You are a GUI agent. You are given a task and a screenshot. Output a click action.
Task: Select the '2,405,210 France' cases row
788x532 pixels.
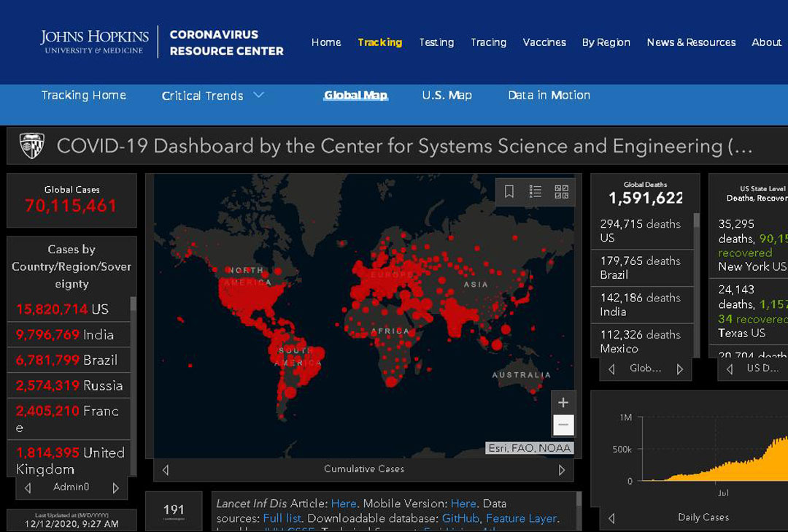coord(69,419)
